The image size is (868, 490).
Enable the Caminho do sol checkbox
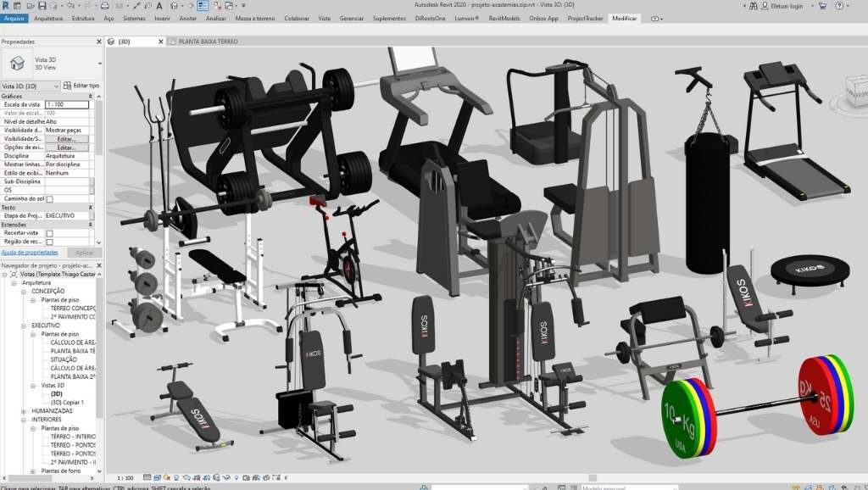coord(49,199)
